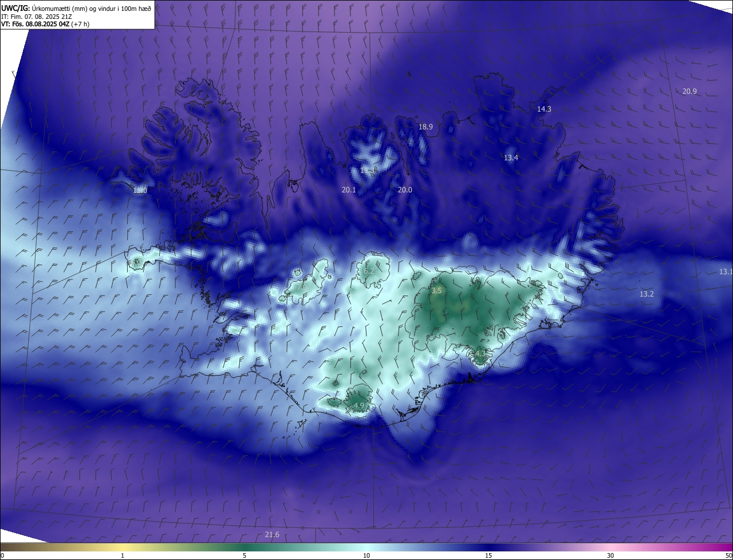Screen dimensions: 733x560
Task: Click the 13.1 value label
Action: point(726,271)
